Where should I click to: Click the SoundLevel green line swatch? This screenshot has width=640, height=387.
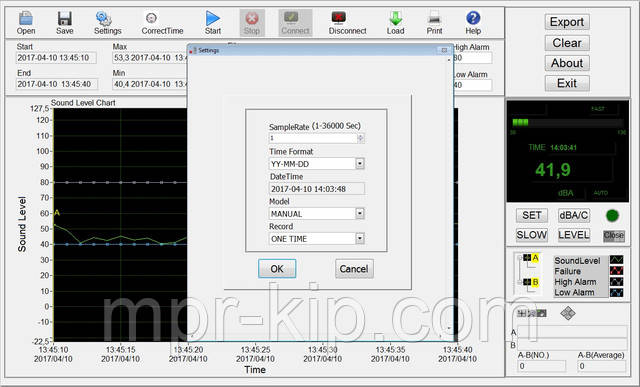(x=616, y=260)
